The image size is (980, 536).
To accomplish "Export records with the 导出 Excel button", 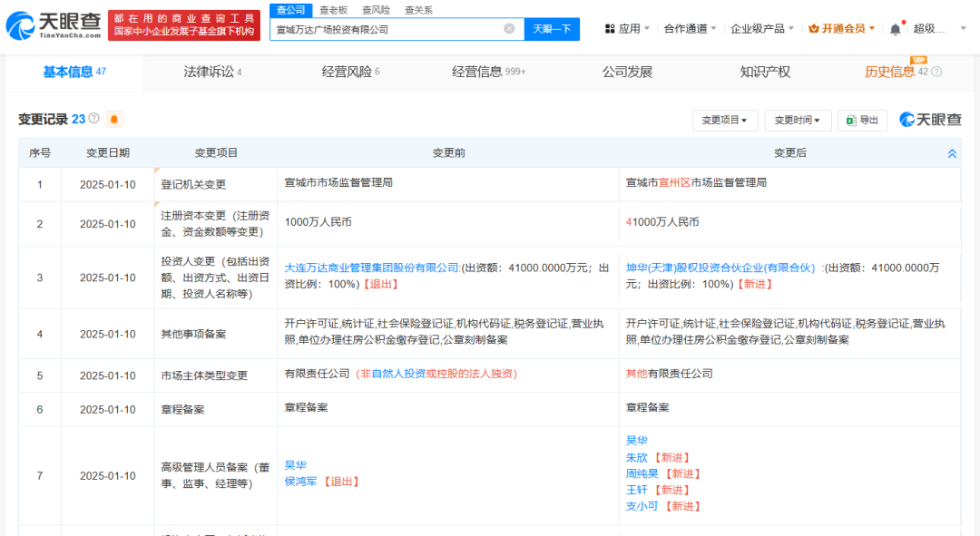I will (x=861, y=120).
